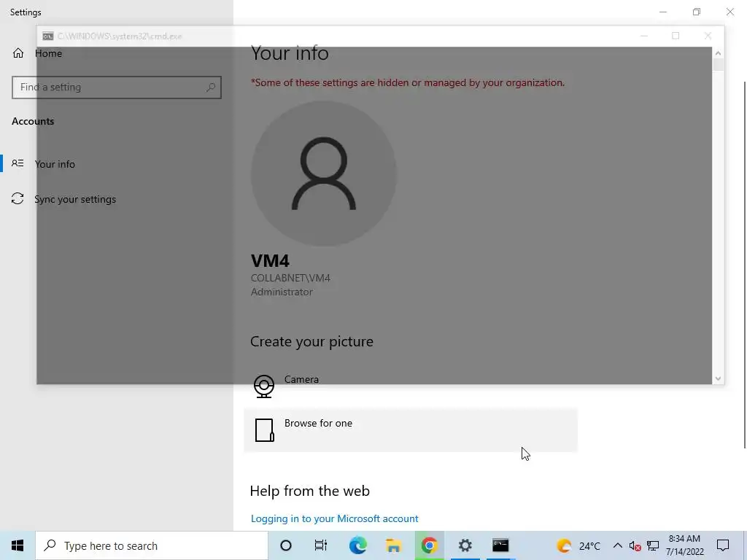Image resolution: width=747 pixels, height=560 pixels.
Task: Click the Your info sidebar icon
Action: [18, 163]
